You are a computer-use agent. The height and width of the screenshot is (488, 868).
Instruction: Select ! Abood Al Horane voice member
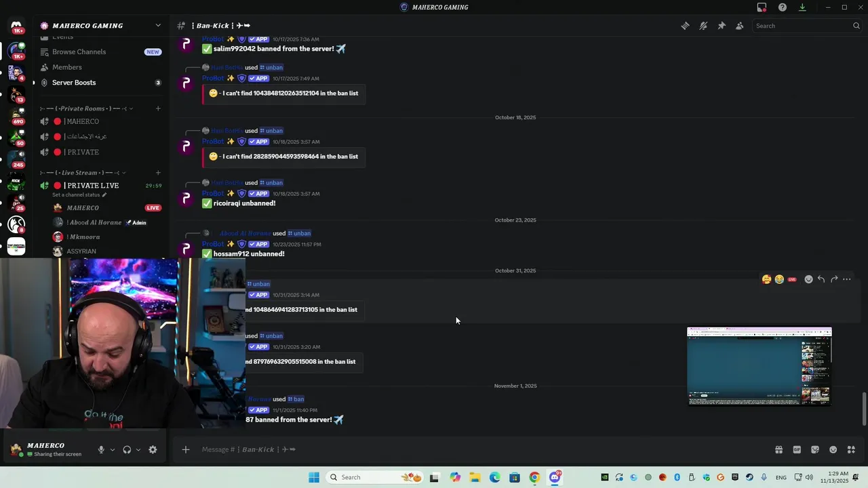95,222
